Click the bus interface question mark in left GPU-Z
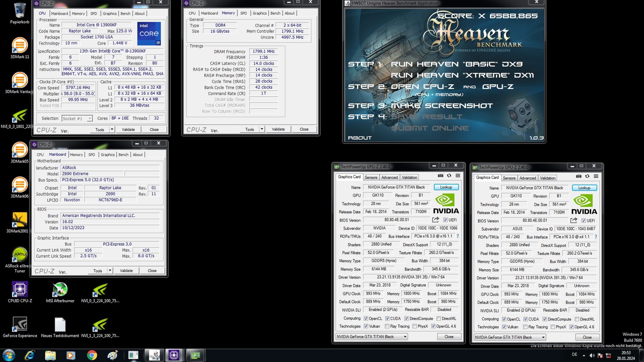 click(458, 236)
